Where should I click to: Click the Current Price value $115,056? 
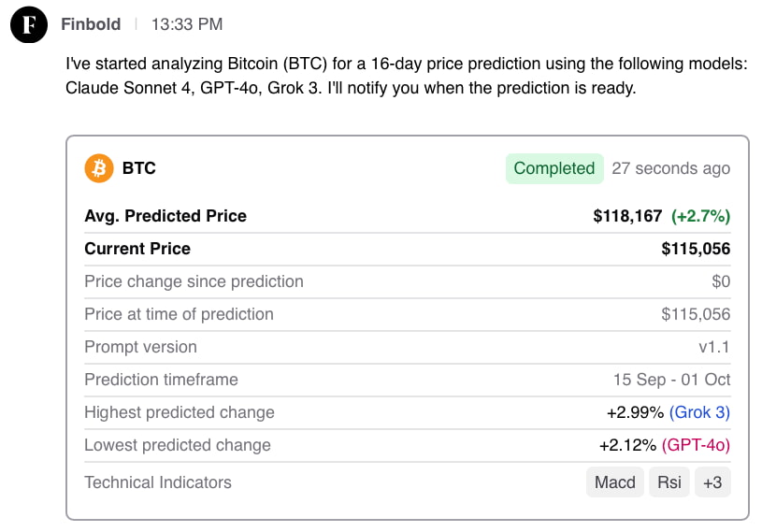pyautogui.click(x=696, y=249)
